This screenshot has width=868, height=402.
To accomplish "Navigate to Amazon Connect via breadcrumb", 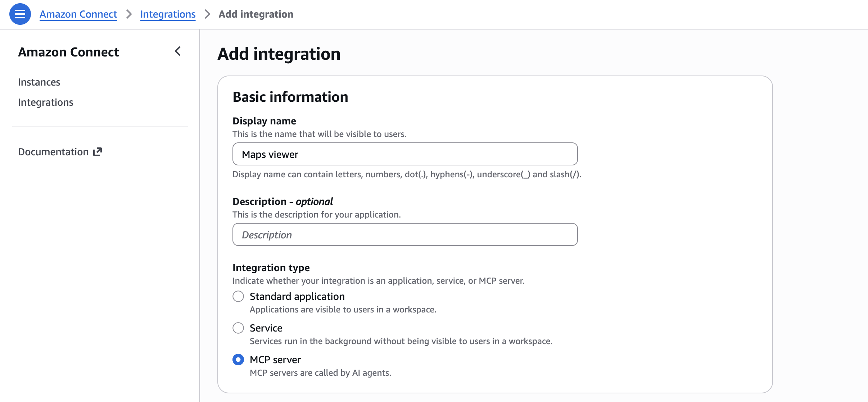I will pyautogui.click(x=78, y=14).
